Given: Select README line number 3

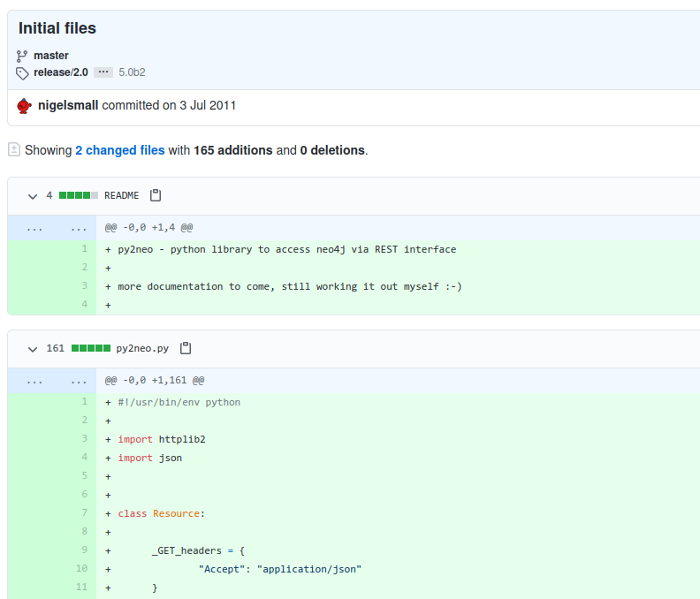Looking at the screenshot, I should click(x=84, y=285).
